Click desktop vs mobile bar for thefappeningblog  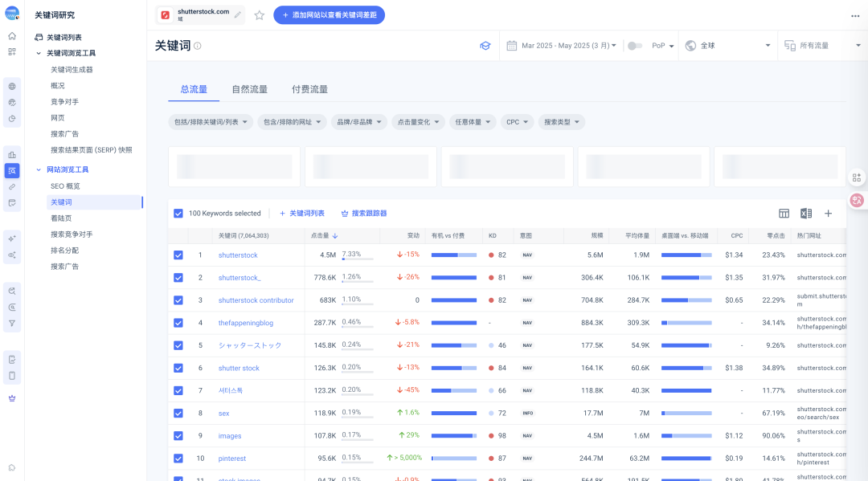(686, 323)
